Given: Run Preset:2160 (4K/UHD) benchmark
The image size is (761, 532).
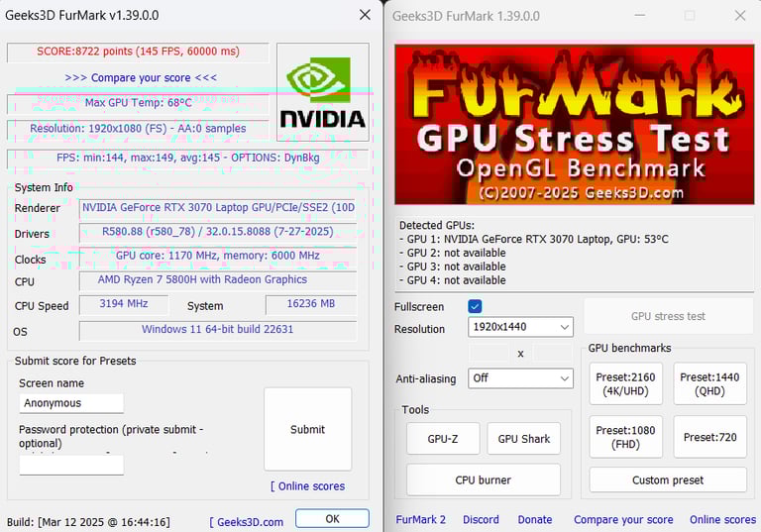Looking at the screenshot, I should click(x=625, y=384).
